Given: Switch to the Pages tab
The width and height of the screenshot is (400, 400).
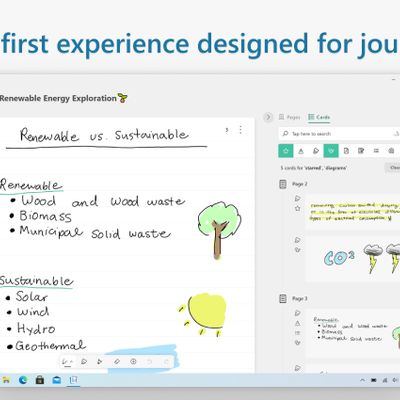Looking at the screenshot, I should tap(290, 117).
